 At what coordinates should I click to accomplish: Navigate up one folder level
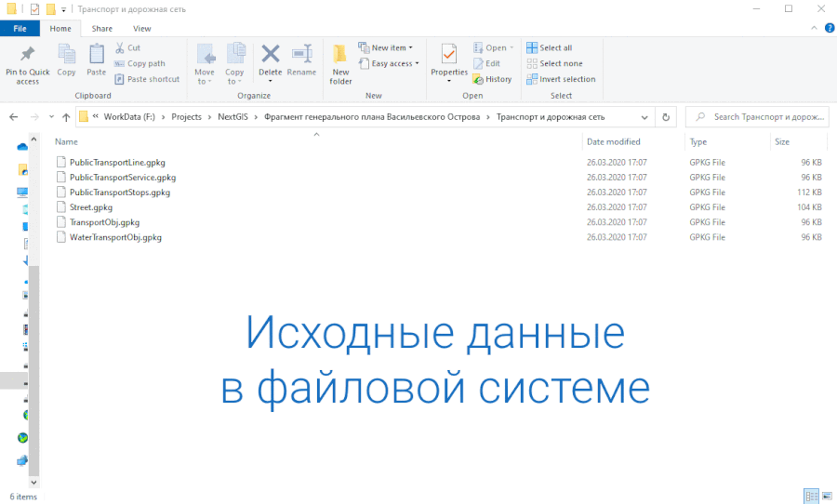pyautogui.click(x=65, y=117)
